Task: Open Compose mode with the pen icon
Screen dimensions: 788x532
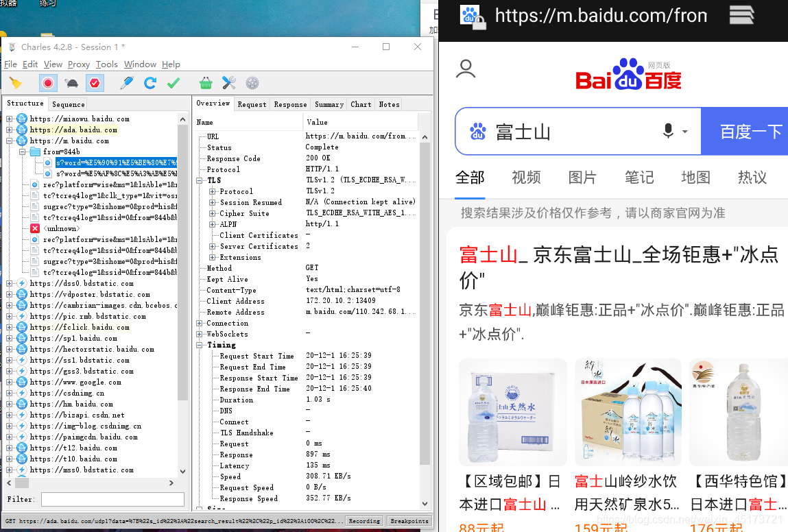Action: tap(128, 82)
